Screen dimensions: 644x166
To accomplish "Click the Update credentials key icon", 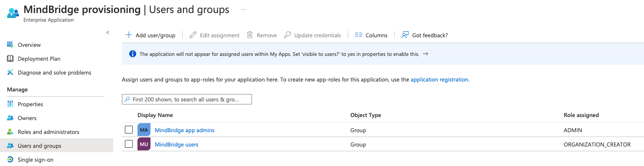I will (287, 35).
